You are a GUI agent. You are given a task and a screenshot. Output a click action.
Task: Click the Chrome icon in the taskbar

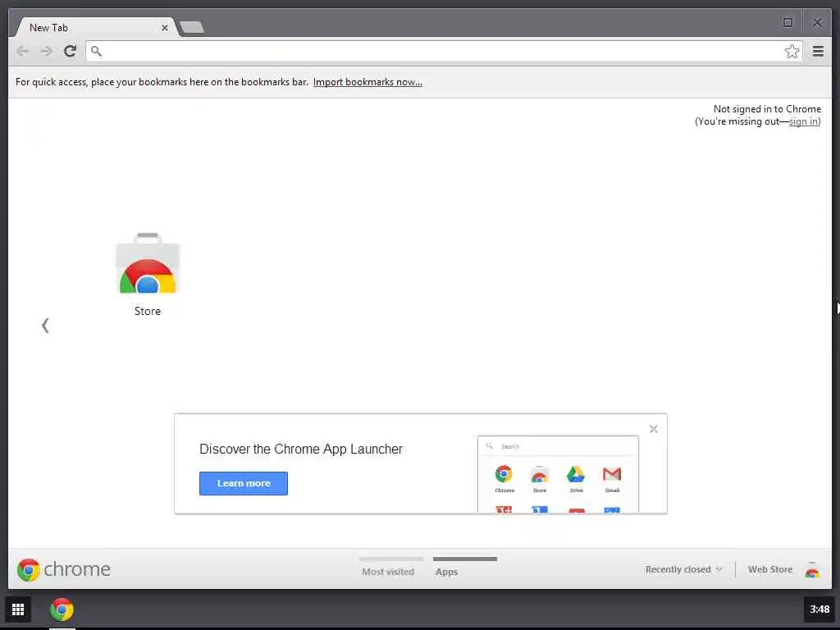(62, 609)
